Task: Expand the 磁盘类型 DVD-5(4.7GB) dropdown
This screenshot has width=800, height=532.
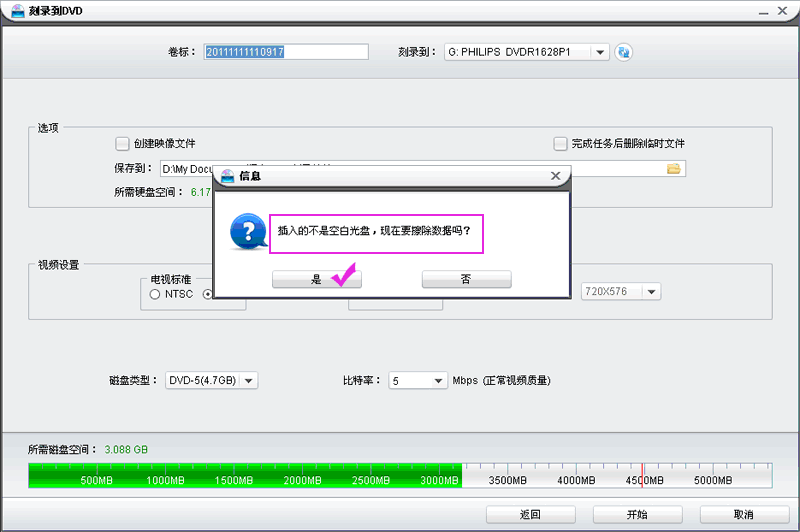Action: [x=249, y=380]
